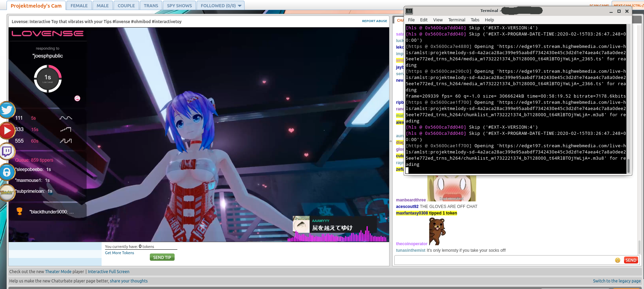The width and height of the screenshot is (644, 289).
Task: Click the maxfantasy0308 tipped 1 token message
Action: pyautogui.click(x=426, y=213)
